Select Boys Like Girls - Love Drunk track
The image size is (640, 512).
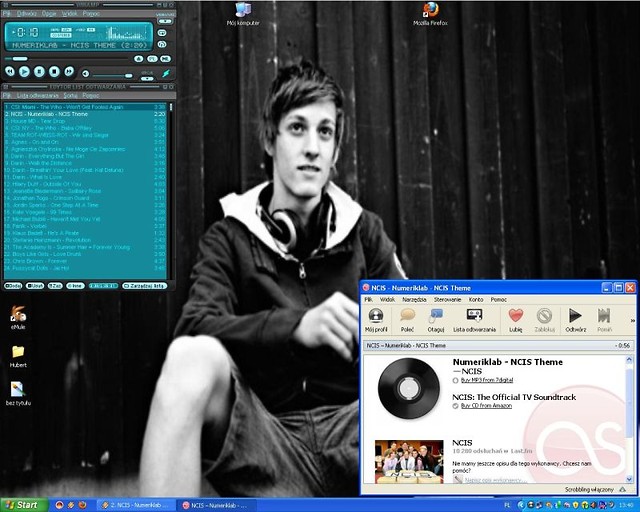[85, 254]
